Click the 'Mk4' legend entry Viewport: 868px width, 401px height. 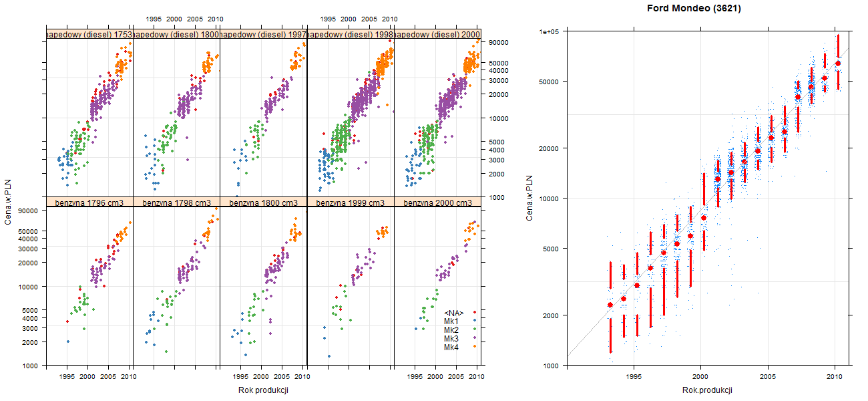click(x=451, y=348)
